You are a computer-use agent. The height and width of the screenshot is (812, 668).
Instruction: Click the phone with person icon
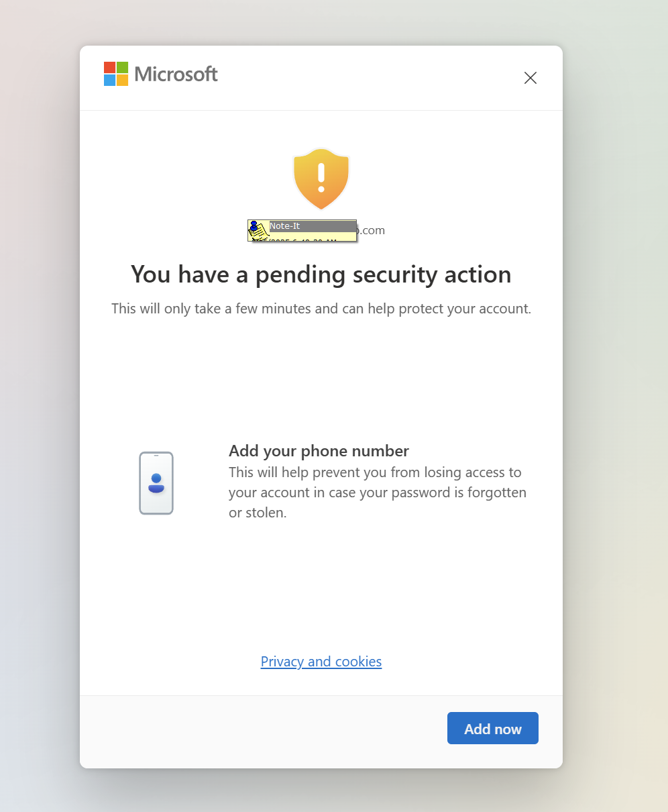coord(156,483)
